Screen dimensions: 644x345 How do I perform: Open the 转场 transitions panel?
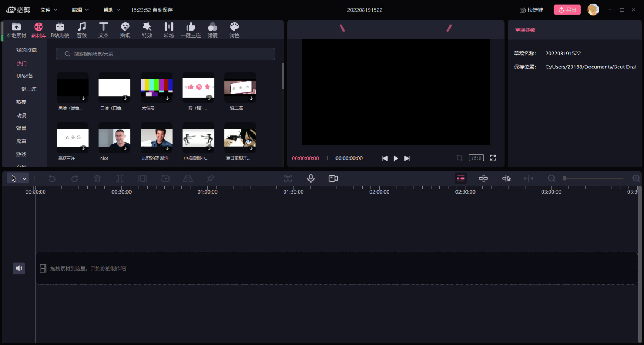(169, 30)
